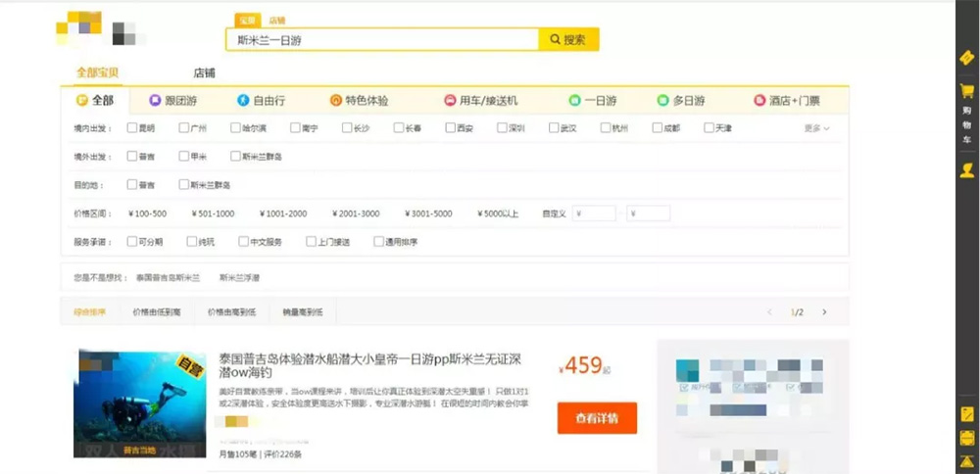Image resolution: width=980 pixels, height=474 pixels.
Task: Click the back-to-top arrow icon in sidebar
Action: click(x=966, y=461)
